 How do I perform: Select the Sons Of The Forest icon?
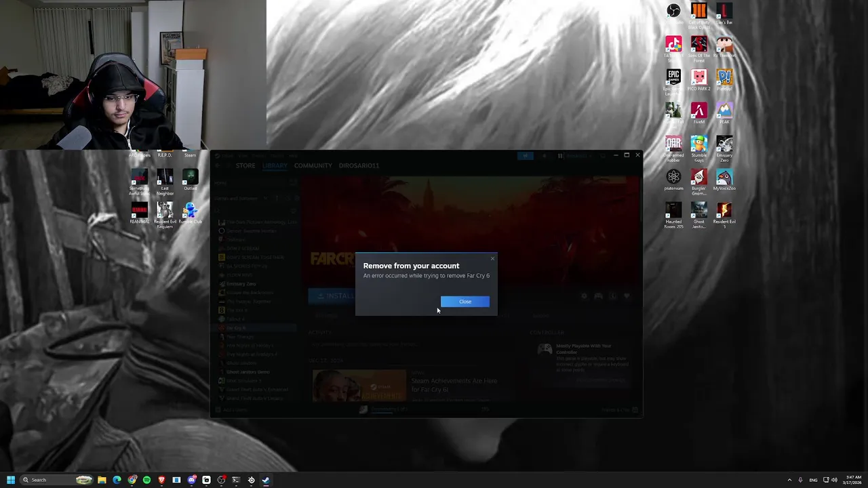pyautogui.click(x=698, y=47)
